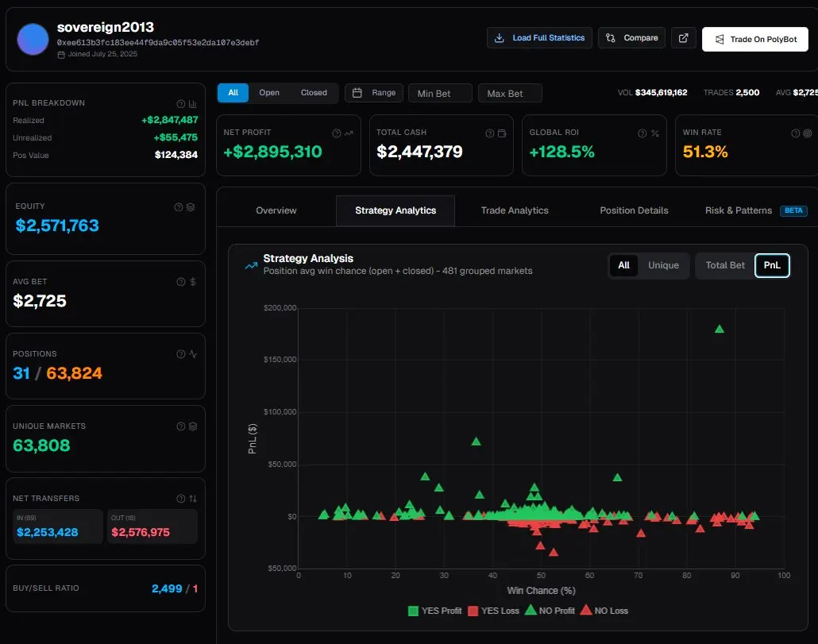The image size is (818, 644).
Task: Click the help icon on Net Profit card
Action: coord(337,133)
